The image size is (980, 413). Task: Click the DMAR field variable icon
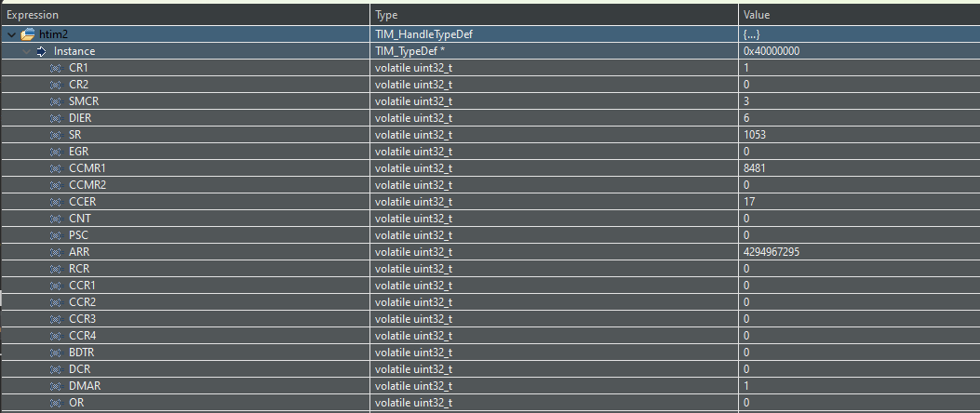click(x=56, y=386)
